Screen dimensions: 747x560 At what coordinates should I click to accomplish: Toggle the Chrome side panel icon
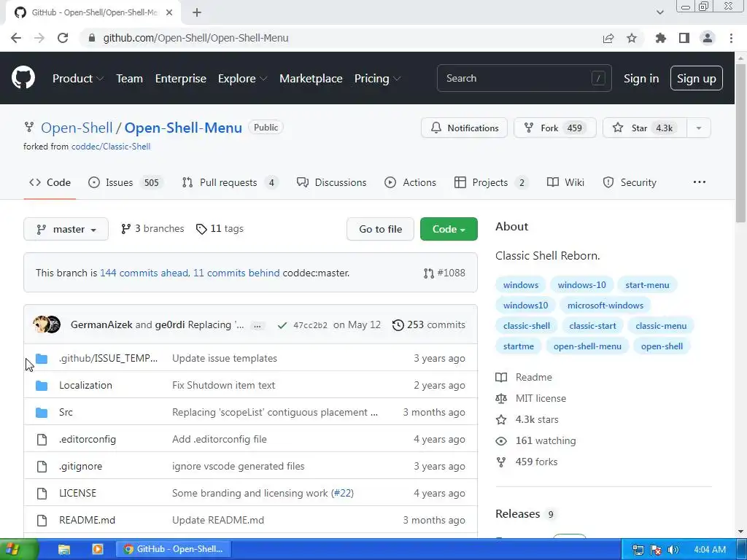684,38
